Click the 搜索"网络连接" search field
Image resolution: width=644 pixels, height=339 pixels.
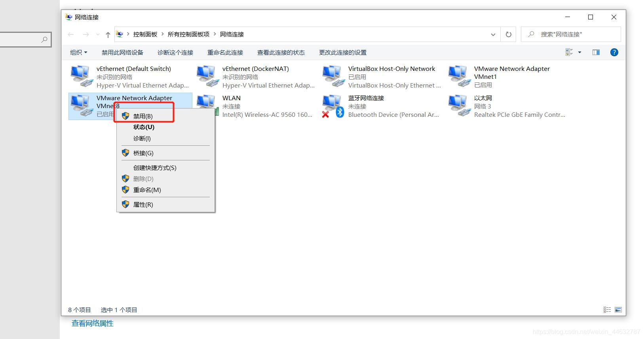[571, 34]
